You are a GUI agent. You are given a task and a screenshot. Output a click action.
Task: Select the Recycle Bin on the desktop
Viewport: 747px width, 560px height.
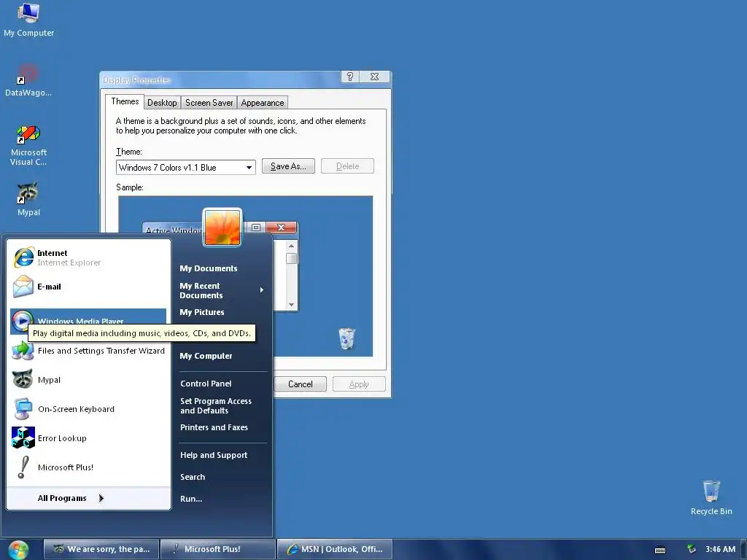coord(711,497)
